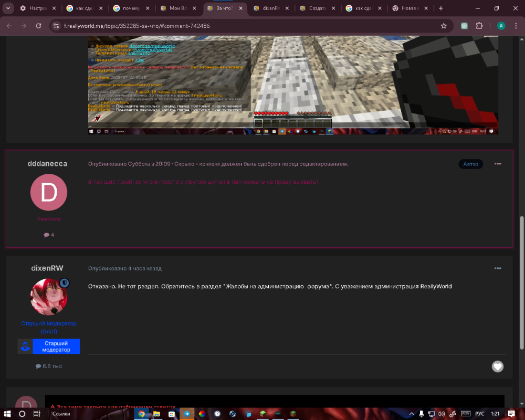Open the Minecraft grass block taskbar icon
Viewport: 525px width, 420px height.
click(263, 414)
